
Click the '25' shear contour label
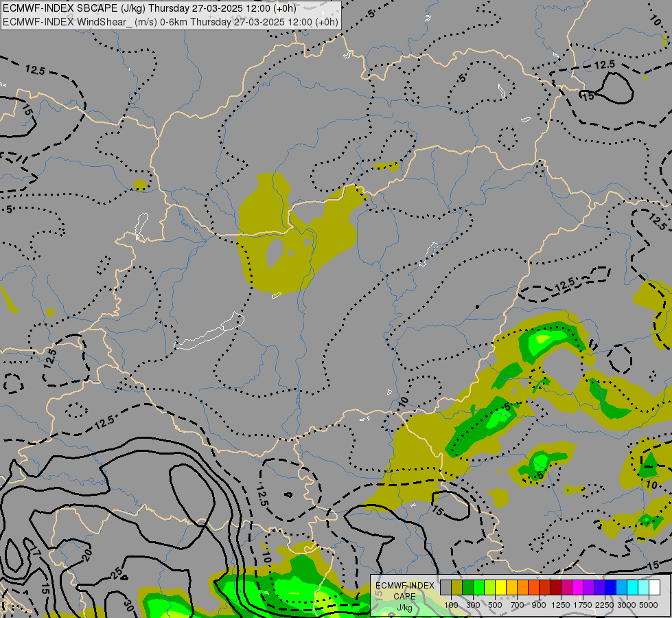(x=117, y=573)
